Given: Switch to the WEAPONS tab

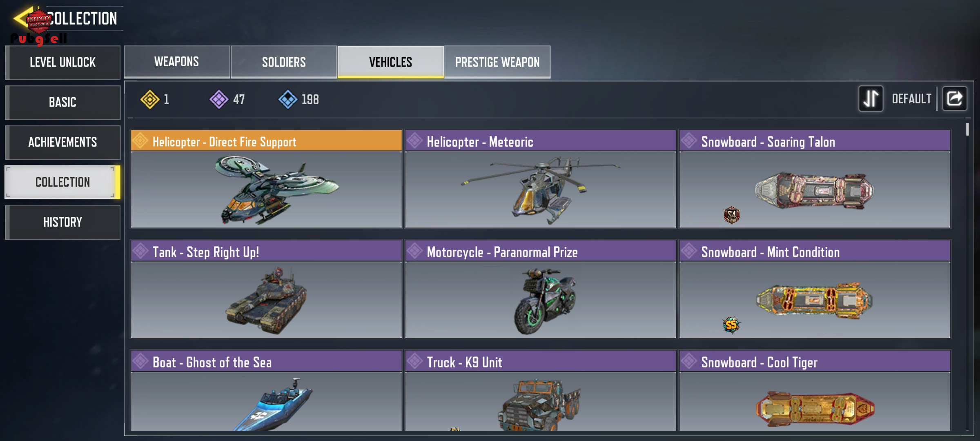Looking at the screenshot, I should pyautogui.click(x=177, y=62).
